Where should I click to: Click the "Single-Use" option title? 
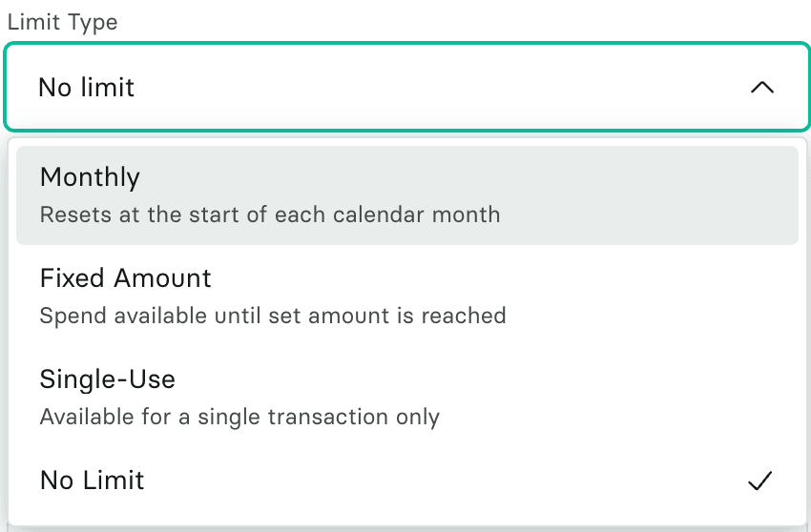click(x=108, y=379)
